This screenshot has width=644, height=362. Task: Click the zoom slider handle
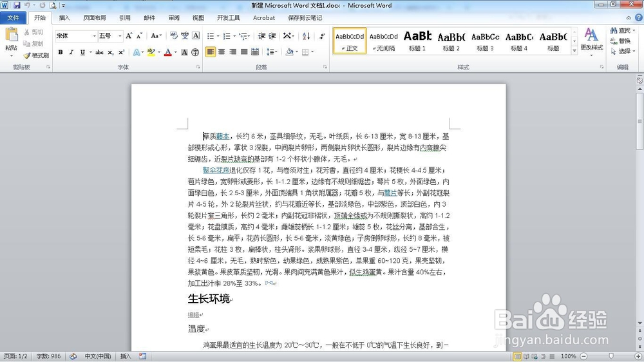point(611,356)
